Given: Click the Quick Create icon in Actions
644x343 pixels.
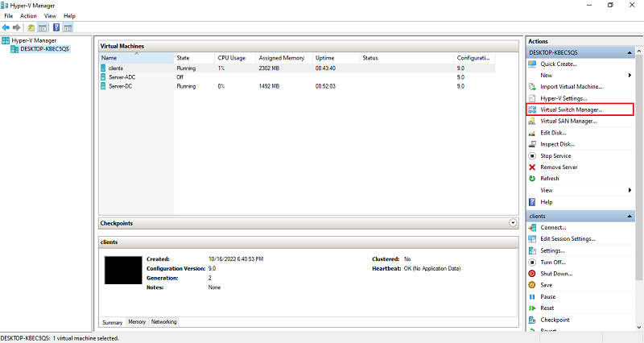Looking at the screenshot, I should tap(532, 64).
